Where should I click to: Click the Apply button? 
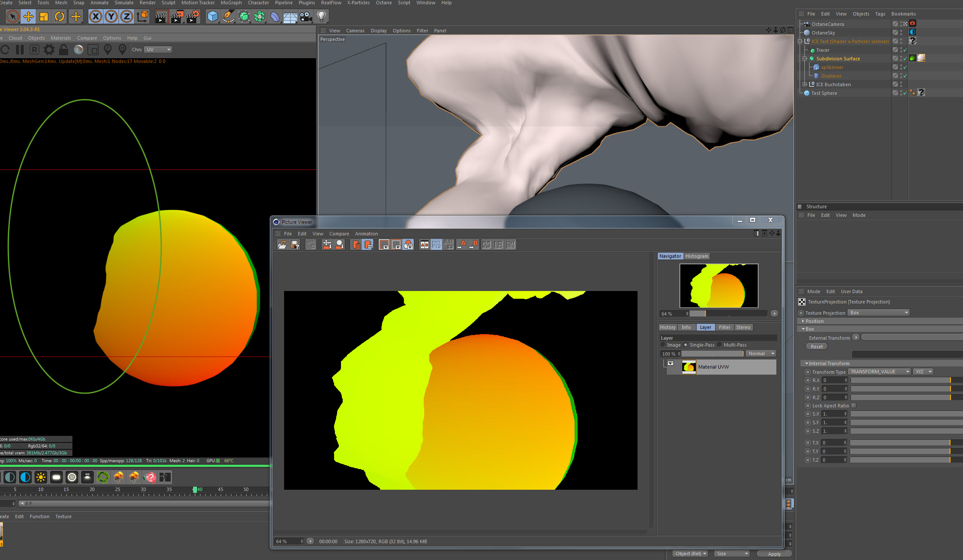click(774, 554)
